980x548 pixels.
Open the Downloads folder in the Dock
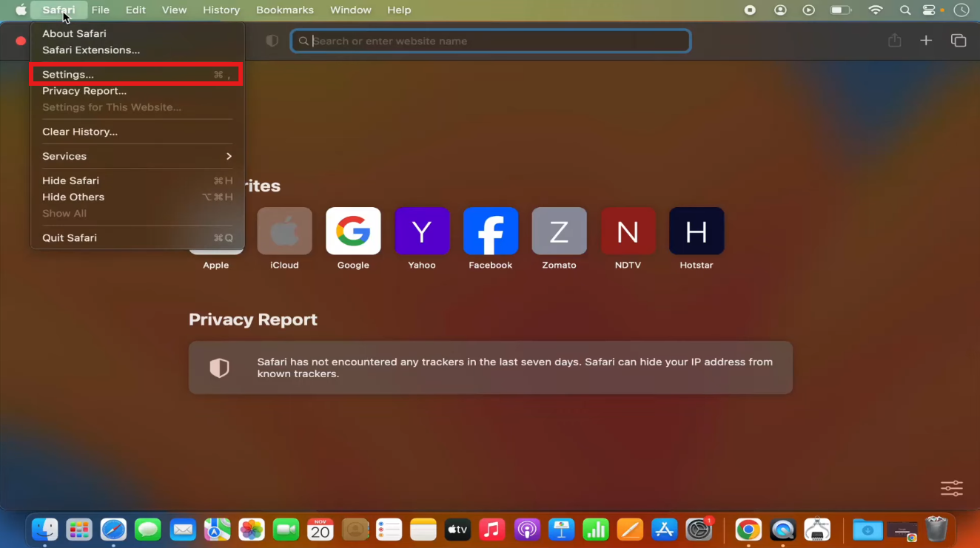point(867,530)
